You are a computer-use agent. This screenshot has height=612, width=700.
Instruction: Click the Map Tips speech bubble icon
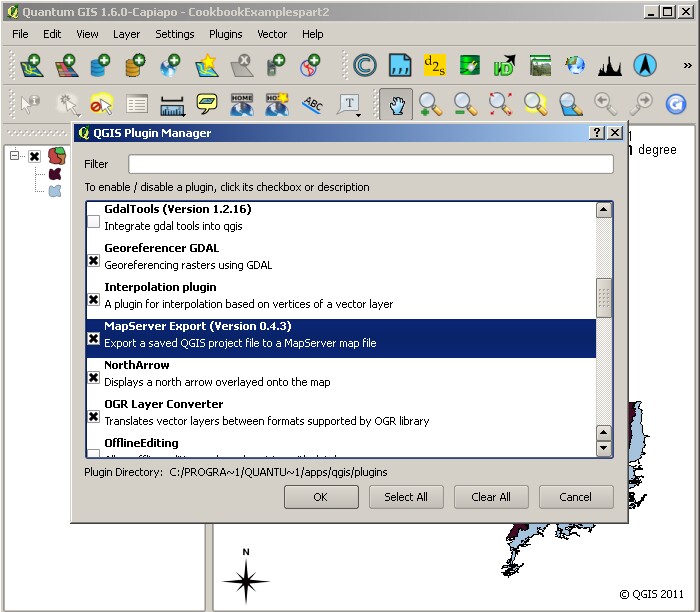pyautogui.click(x=207, y=104)
